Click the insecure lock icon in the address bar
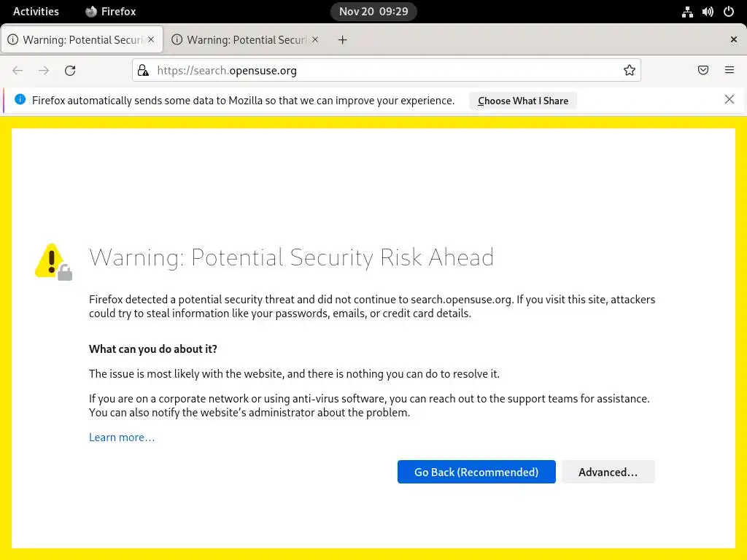747x560 pixels. [x=143, y=71]
